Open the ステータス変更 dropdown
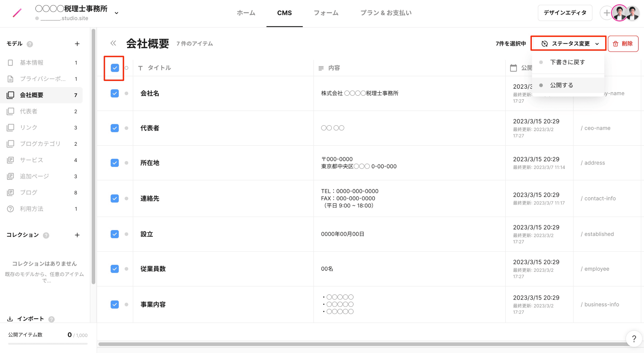This screenshot has height=353, width=644. [x=568, y=43]
